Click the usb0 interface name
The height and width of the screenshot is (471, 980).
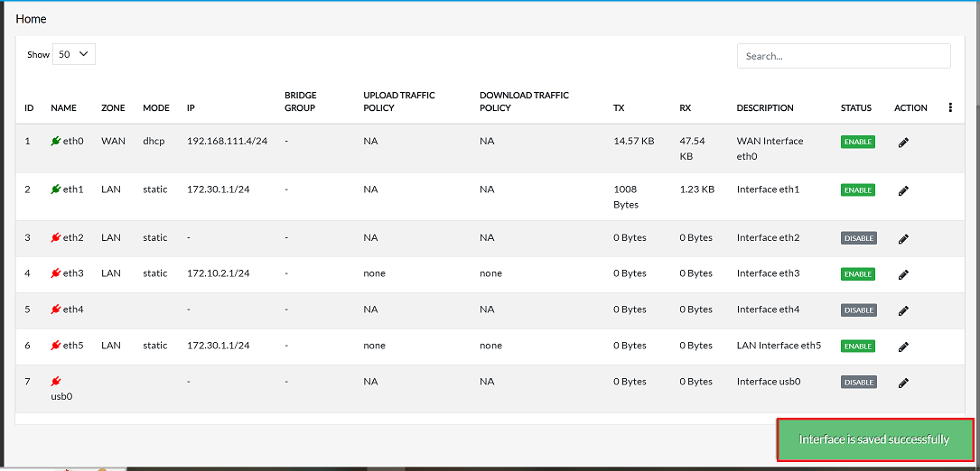62,396
